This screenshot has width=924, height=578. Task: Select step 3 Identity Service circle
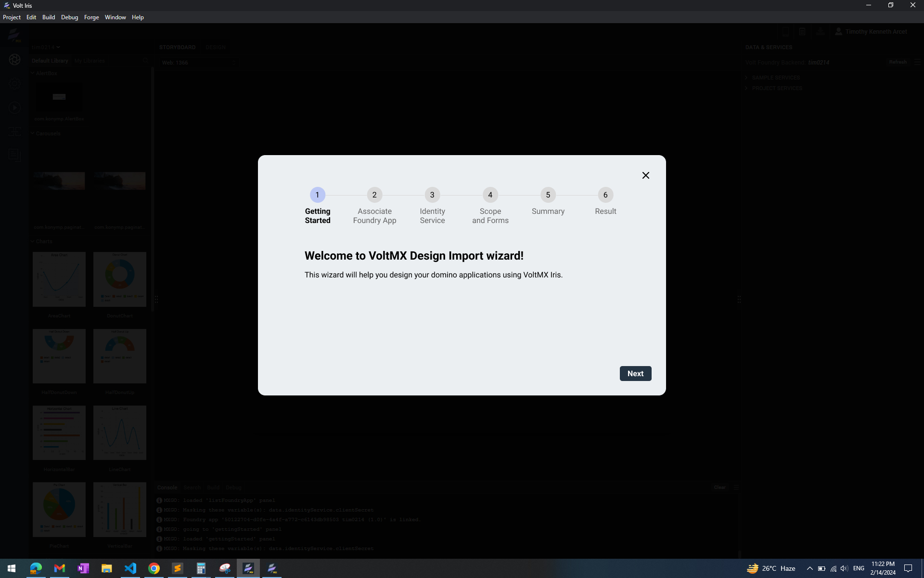(432, 195)
